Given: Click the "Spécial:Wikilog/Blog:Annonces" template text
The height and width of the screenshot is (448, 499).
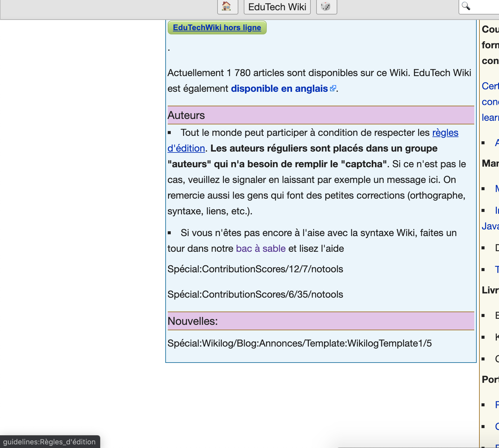Looking at the screenshot, I should pyautogui.click(x=300, y=343).
